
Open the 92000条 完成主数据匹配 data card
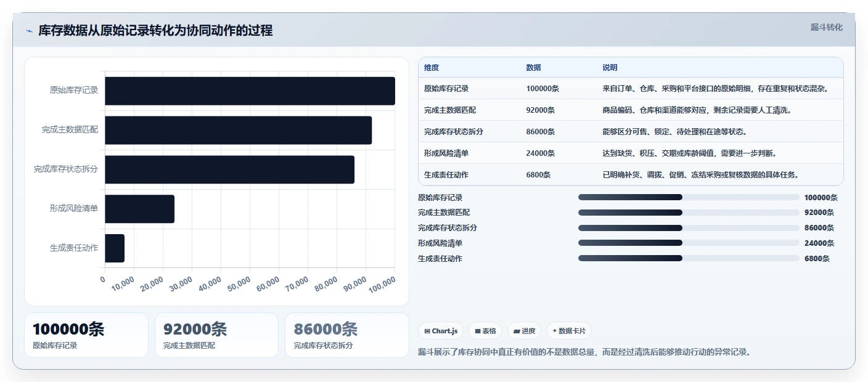(x=217, y=335)
